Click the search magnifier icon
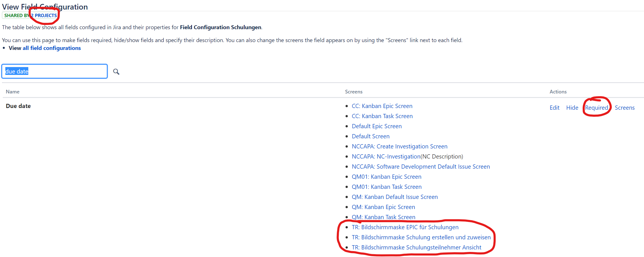 (x=116, y=72)
